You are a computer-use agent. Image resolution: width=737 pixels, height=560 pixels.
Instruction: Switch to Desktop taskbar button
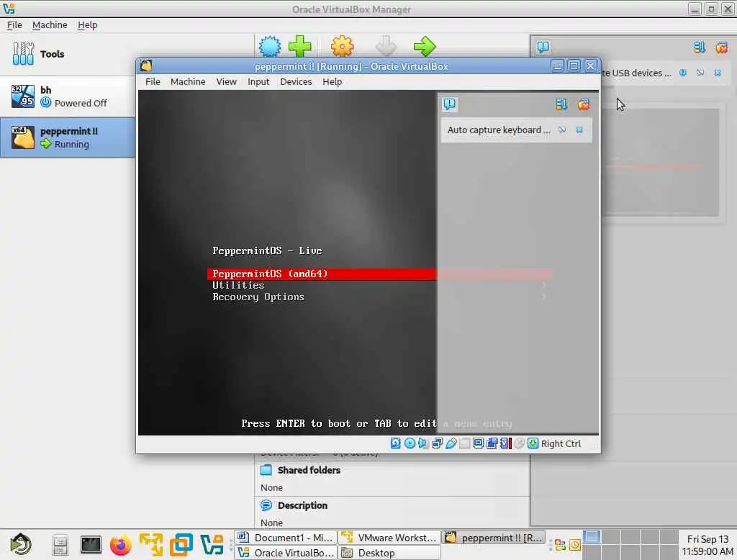tap(389, 553)
